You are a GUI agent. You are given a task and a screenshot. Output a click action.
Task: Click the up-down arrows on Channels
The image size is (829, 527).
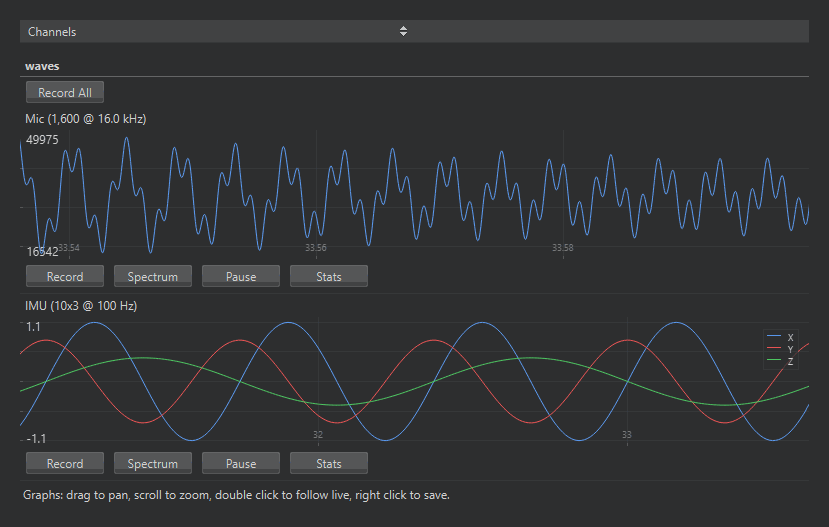coord(403,31)
